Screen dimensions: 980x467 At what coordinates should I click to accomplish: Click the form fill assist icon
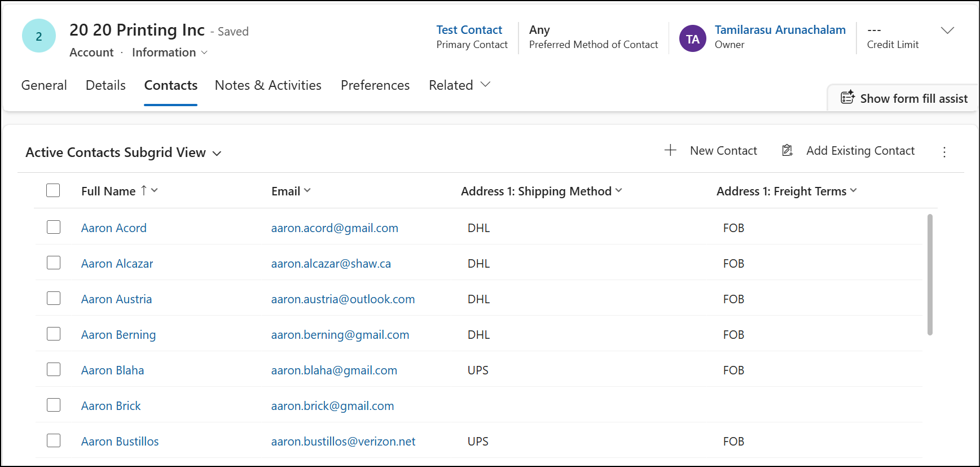847,98
